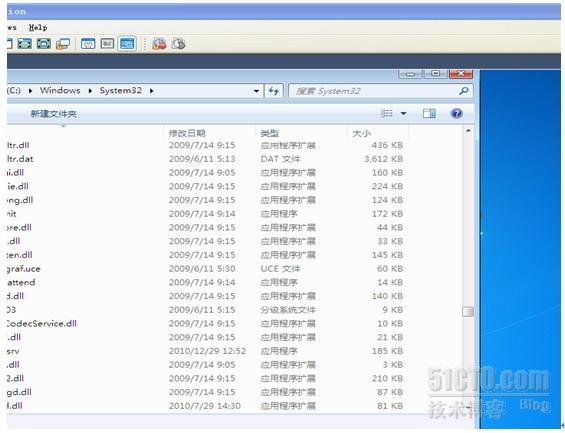Click the date 2010/7/29 14:30
The height and width of the screenshot is (433, 565).
coord(205,406)
